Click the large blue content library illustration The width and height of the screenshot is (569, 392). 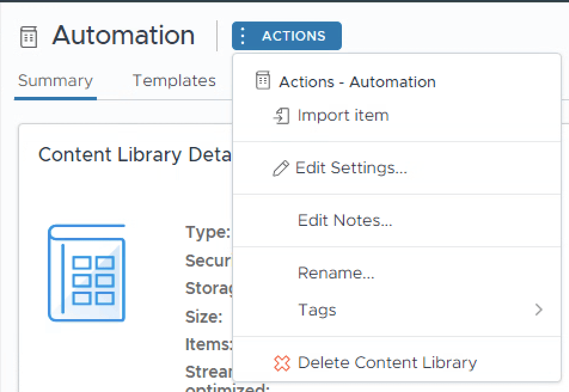pos(87,272)
